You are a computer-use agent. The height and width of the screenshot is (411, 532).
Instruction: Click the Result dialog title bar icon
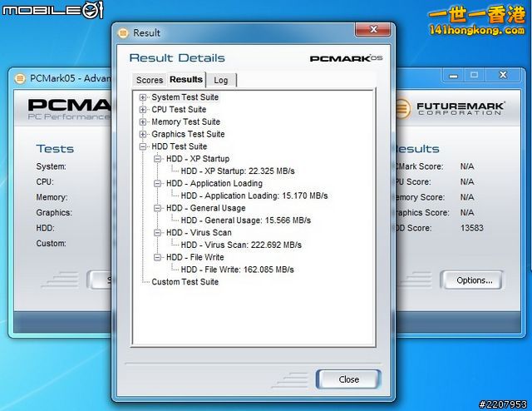[124, 33]
